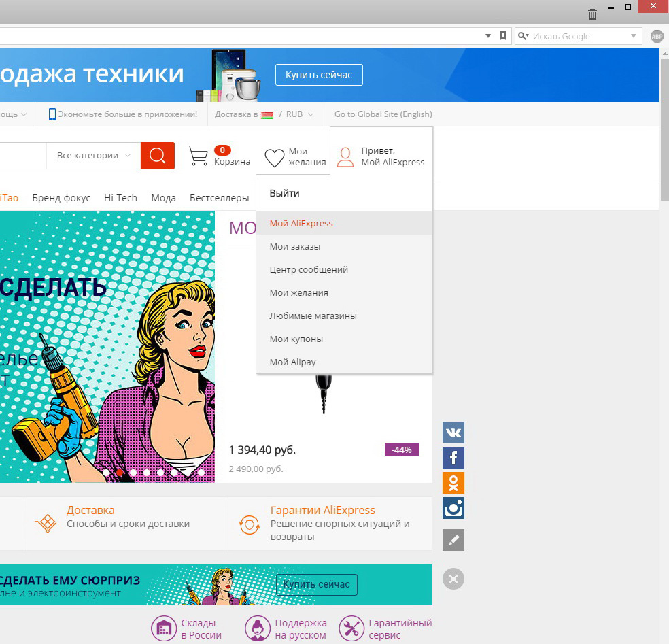The width and height of the screenshot is (669, 644).
Task: Follow the Go to Global Site (English) link
Action: click(383, 114)
